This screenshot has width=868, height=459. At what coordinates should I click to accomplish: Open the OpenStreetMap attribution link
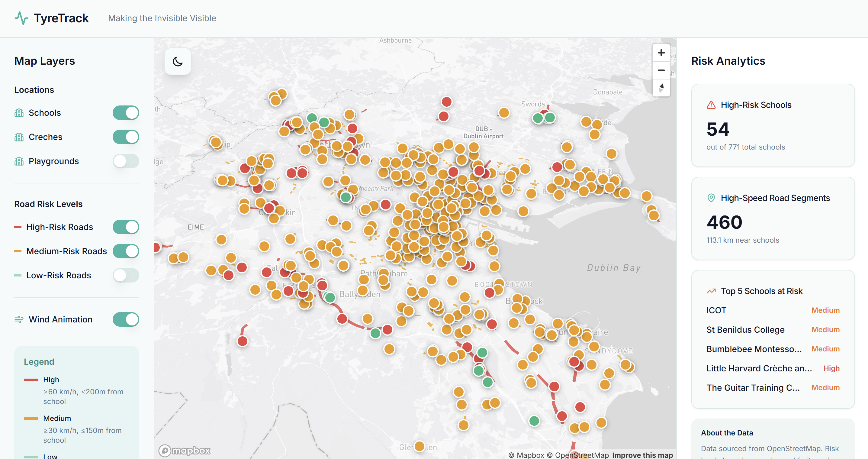tap(582, 455)
